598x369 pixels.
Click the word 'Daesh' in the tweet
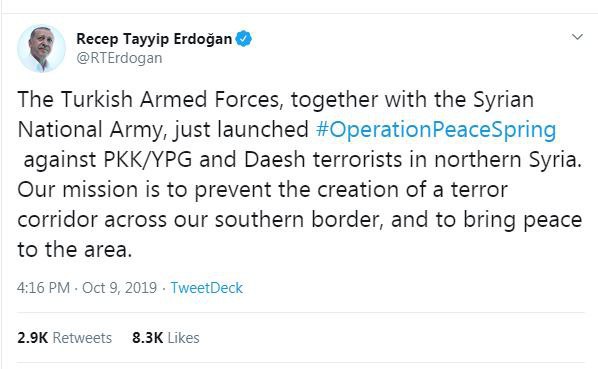tap(275, 160)
